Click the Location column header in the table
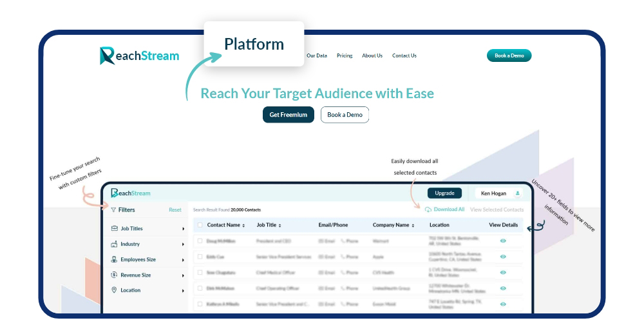 click(x=439, y=225)
